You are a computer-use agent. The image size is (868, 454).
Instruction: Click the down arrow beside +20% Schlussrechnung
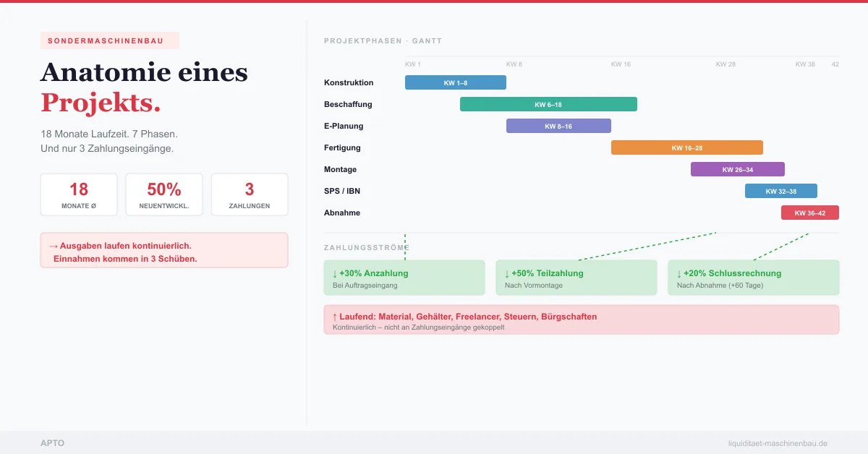[x=678, y=274]
